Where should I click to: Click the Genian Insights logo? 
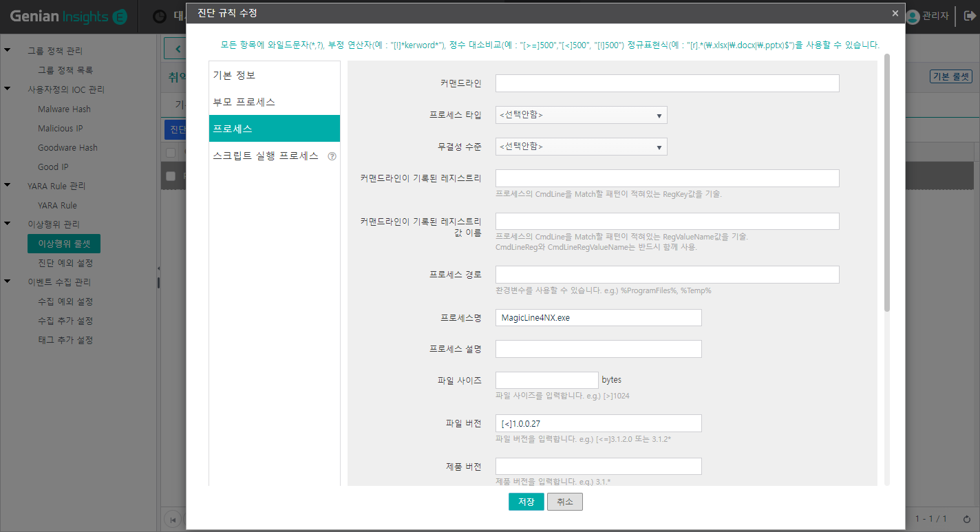pos(69,17)
